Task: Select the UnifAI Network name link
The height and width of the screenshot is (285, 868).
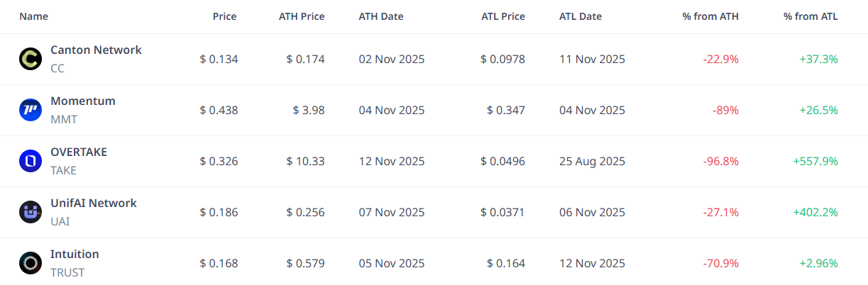Action: click(93, 203)
